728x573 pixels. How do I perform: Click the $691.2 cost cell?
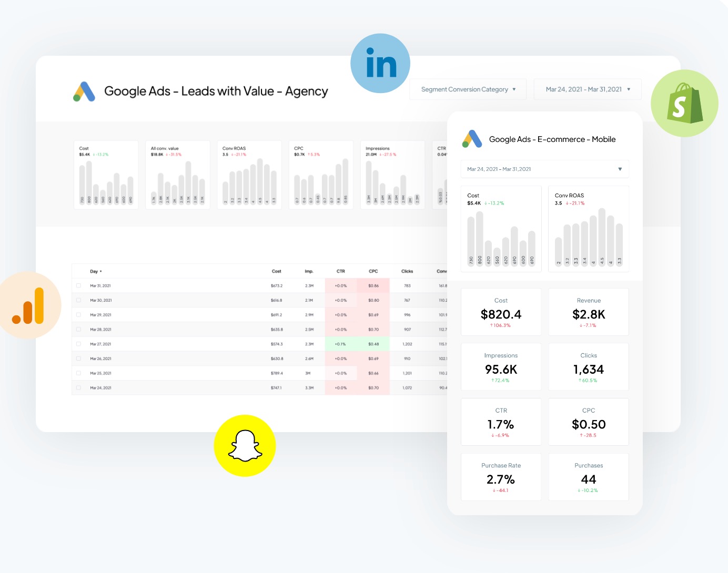click(x=277, y=315)
